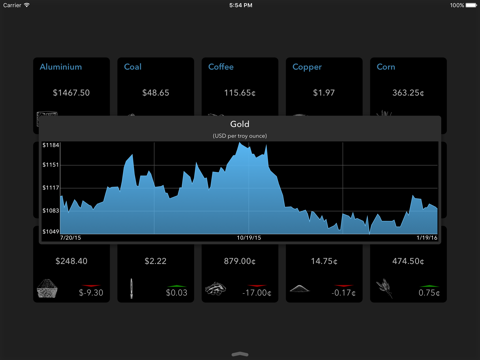Tap the Gold chart title header
This screenshot has width=480, height=360.
coord(240,124)
